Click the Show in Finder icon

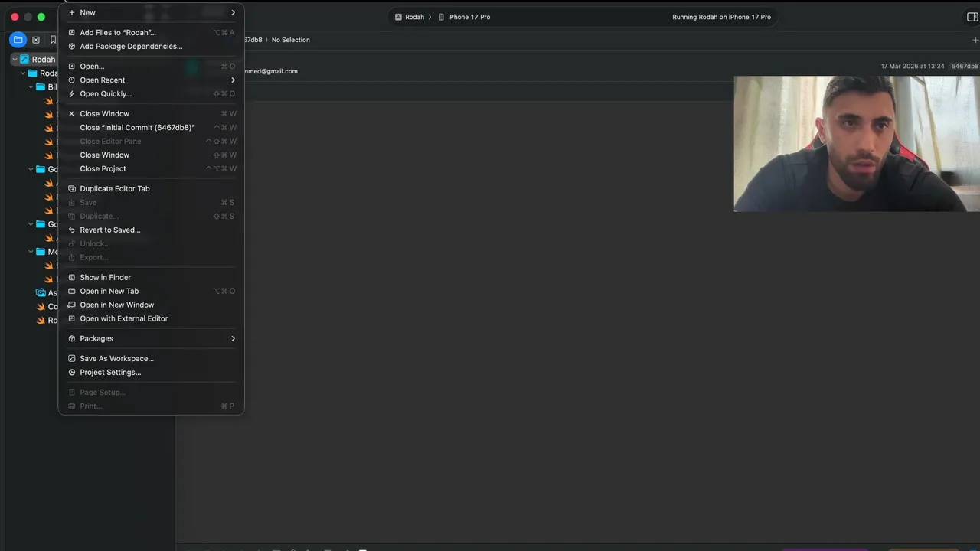coord(72,277)
